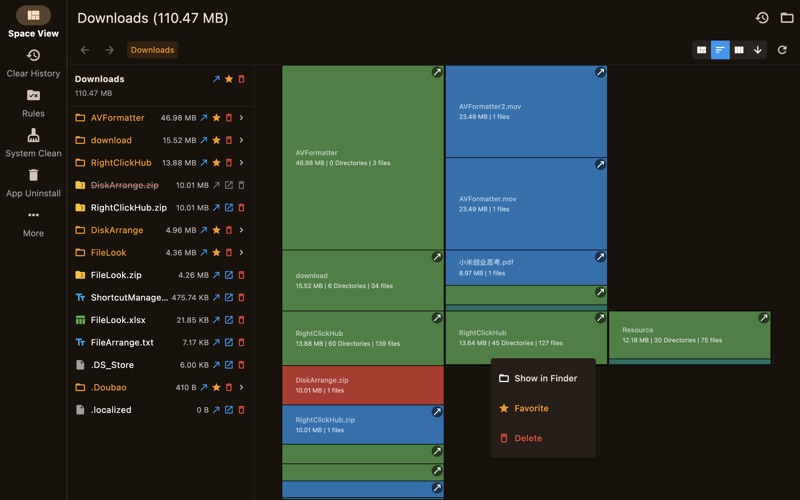Go forward with the right arrow
Viewport: 800px width, 500px height.
click(109, 50)
